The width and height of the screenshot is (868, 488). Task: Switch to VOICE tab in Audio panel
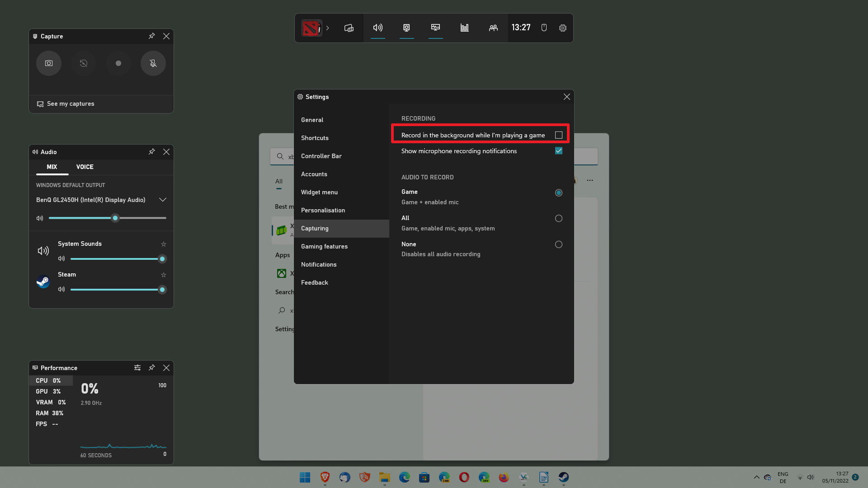click(85, 166)
